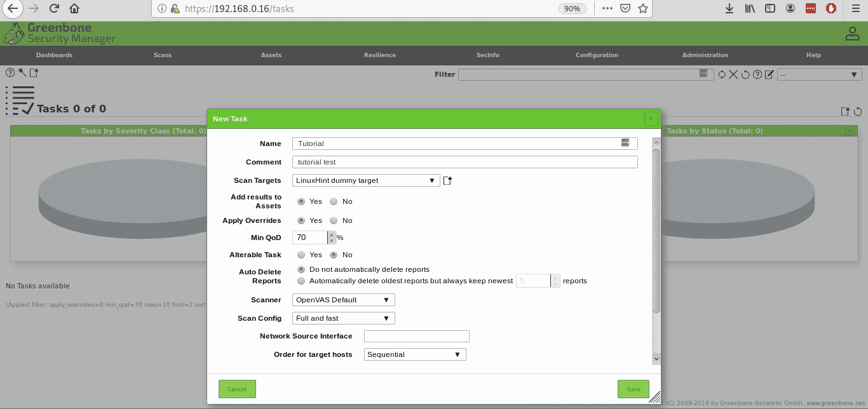
Task: Click the edit filter icon beside Filter field
Action: [769, 75]
